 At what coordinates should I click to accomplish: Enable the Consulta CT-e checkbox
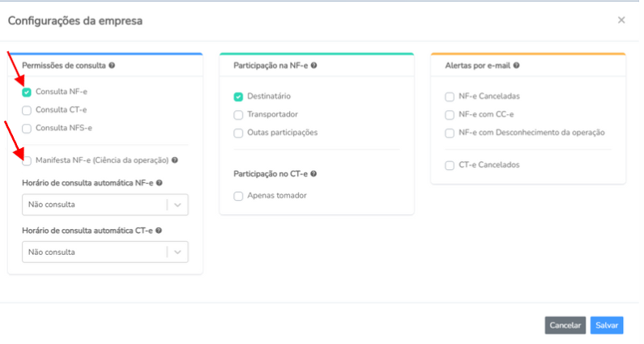coord(27,110)
